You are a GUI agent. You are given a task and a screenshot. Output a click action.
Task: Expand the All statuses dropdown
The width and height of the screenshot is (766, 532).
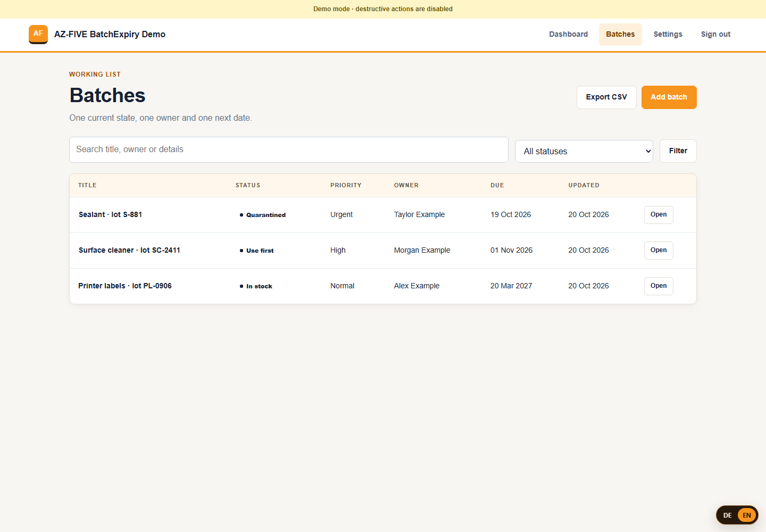[584, 151]
